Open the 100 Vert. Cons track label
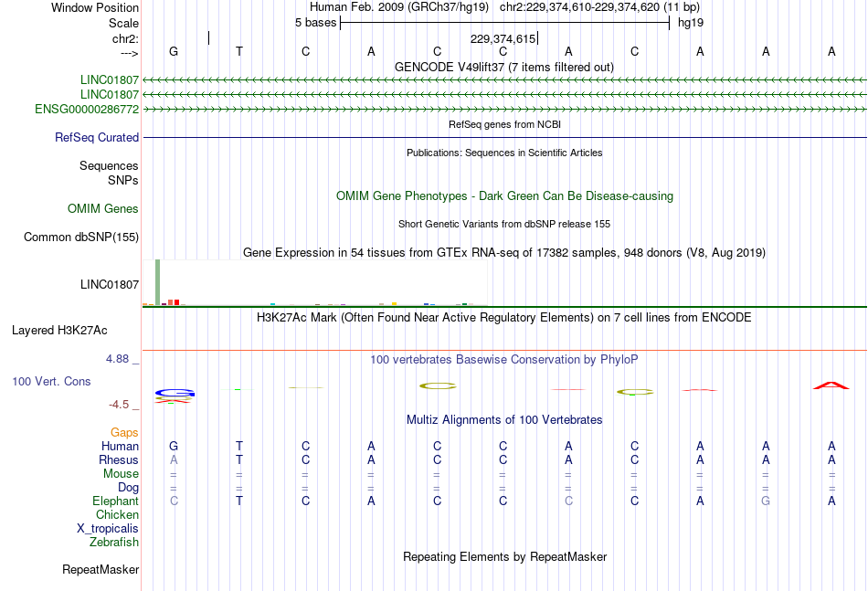The width and height of the screenshot is (868, 591). click(x=51, y=381)
